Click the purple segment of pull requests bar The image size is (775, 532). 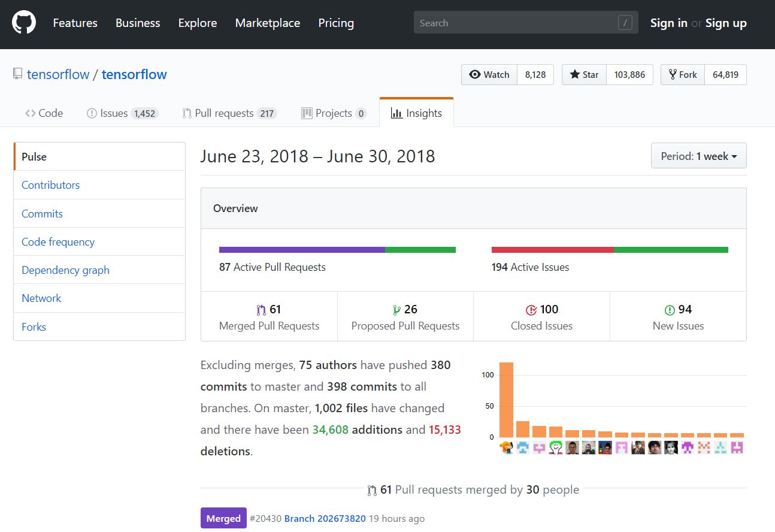point(302,250)
